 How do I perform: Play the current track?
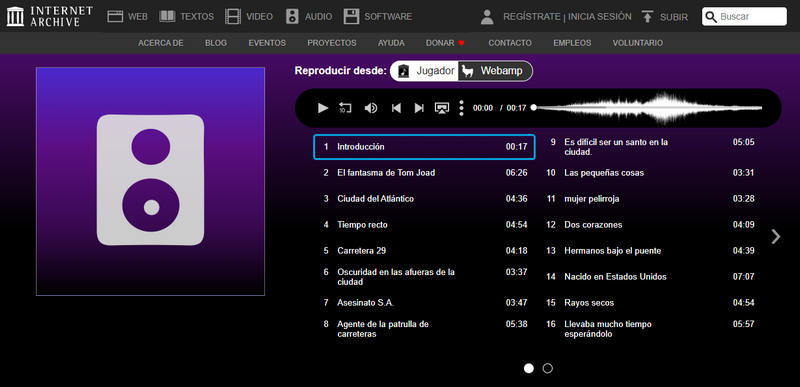point(322,108)
